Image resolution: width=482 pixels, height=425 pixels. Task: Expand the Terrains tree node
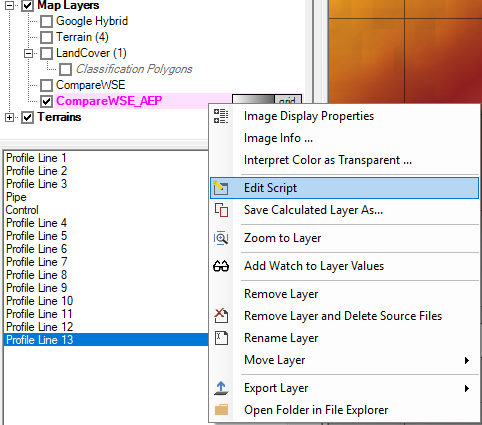point(10,117)
